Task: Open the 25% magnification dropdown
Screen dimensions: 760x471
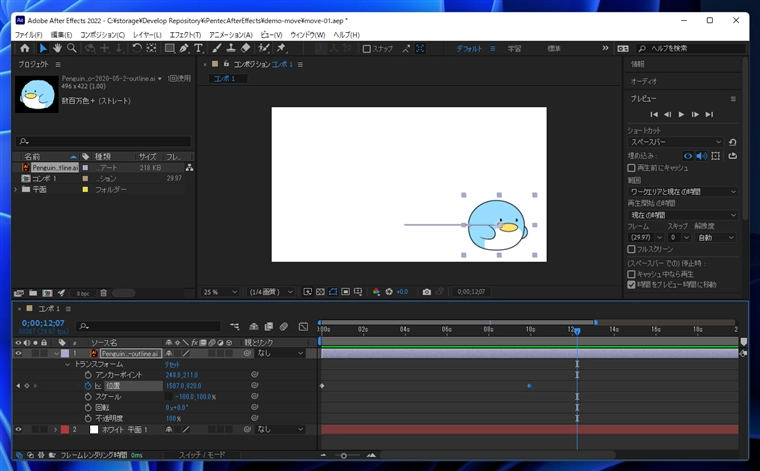Action: 220,292
